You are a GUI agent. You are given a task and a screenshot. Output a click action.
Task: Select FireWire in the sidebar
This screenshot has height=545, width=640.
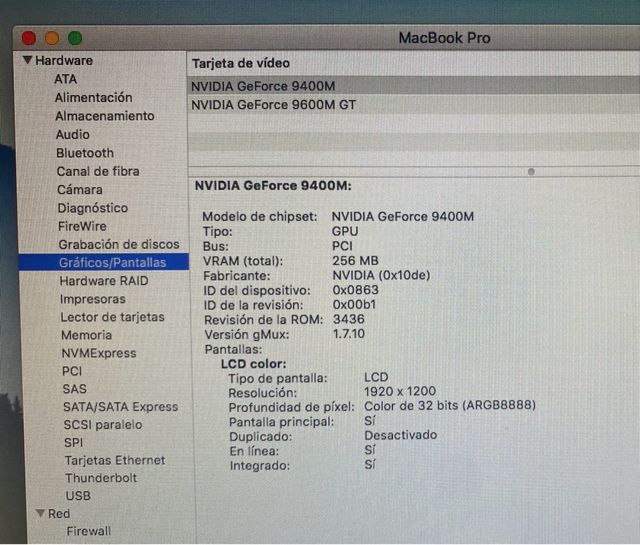point(82,226)
